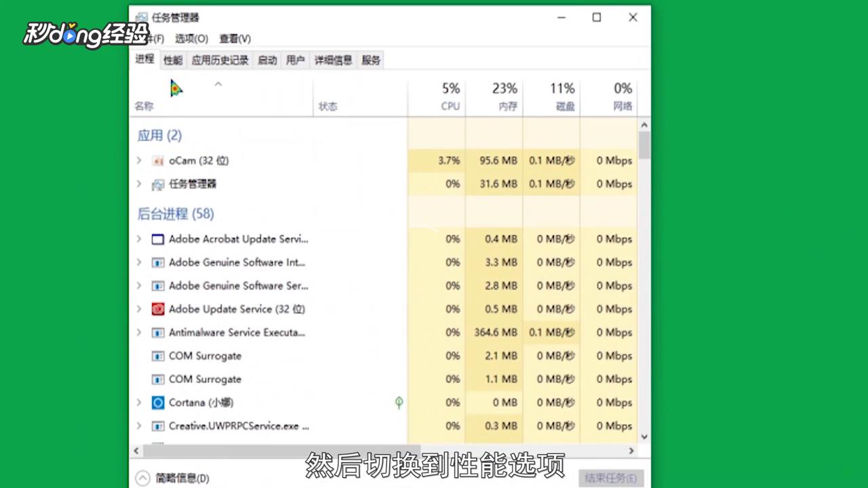This screenshot has height=488, width=868.
Task: Switch to the 启动 tab
Action: tap(267, 60)
